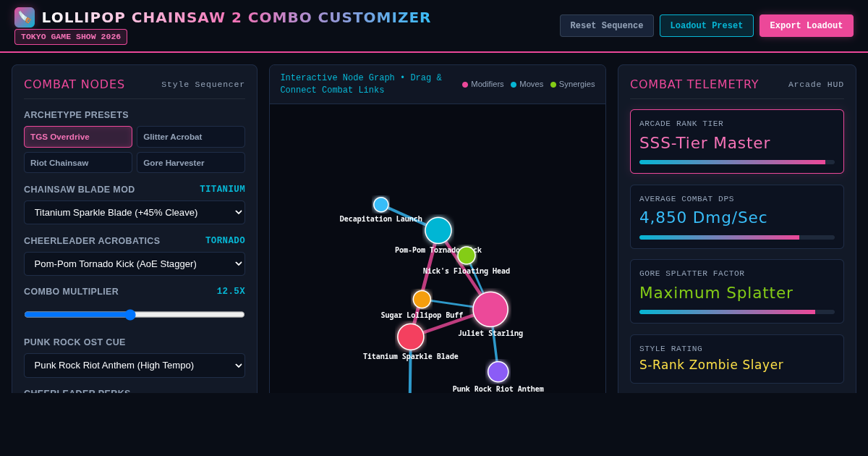The width and height of the screenshot is (868, 456).
Task: Click the Style Sequencer label
Action: tap(203, 85)
